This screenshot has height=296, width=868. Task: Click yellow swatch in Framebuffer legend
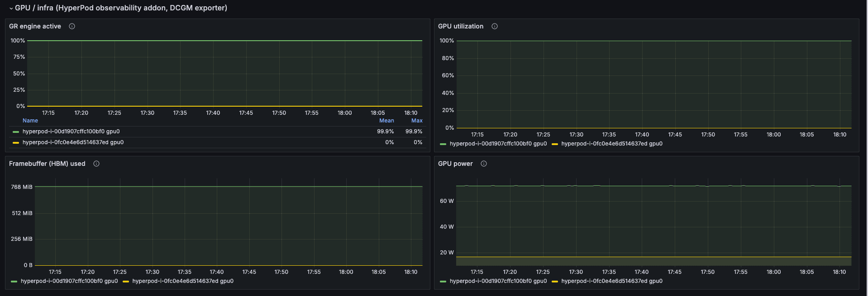point(126,282)
